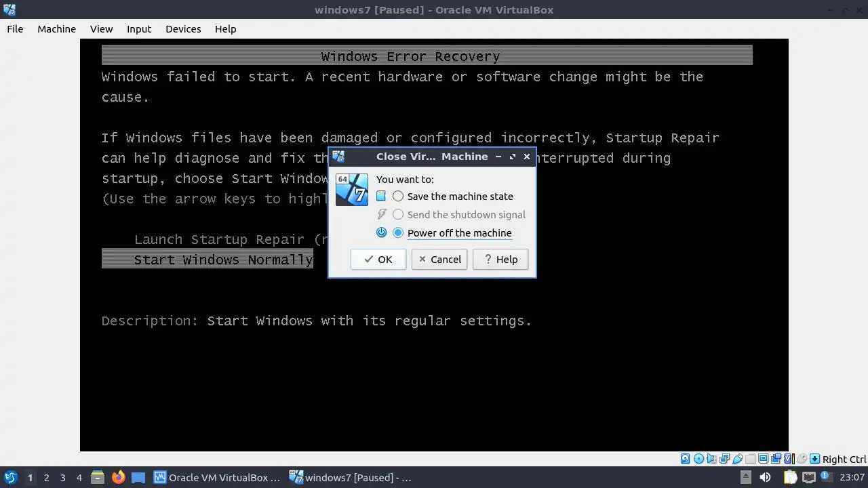Click the recording status icon
Screen dimensions: 868x488
click(x=776, y=459)
